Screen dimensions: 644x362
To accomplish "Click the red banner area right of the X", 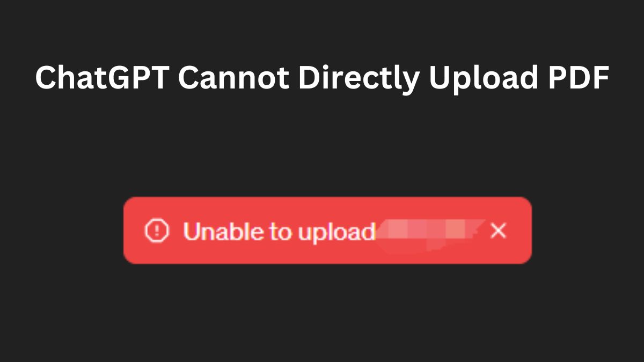I will [x=519, y=231].
